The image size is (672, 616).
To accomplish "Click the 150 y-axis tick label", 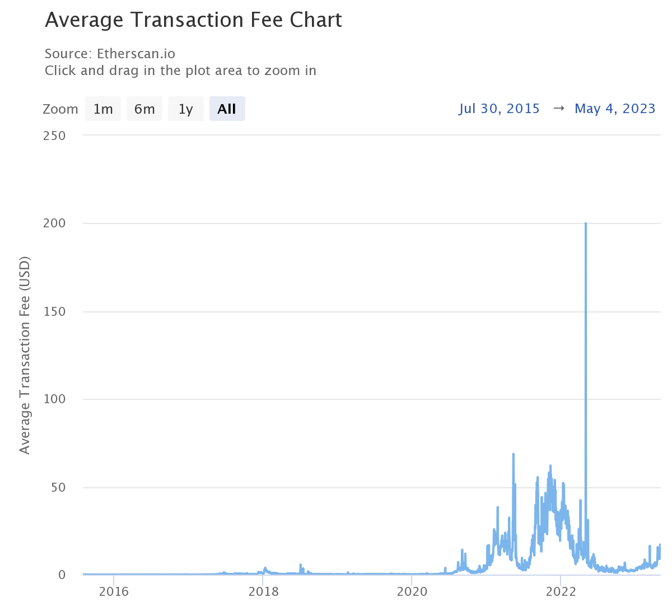I will click(x=54, y=311).
